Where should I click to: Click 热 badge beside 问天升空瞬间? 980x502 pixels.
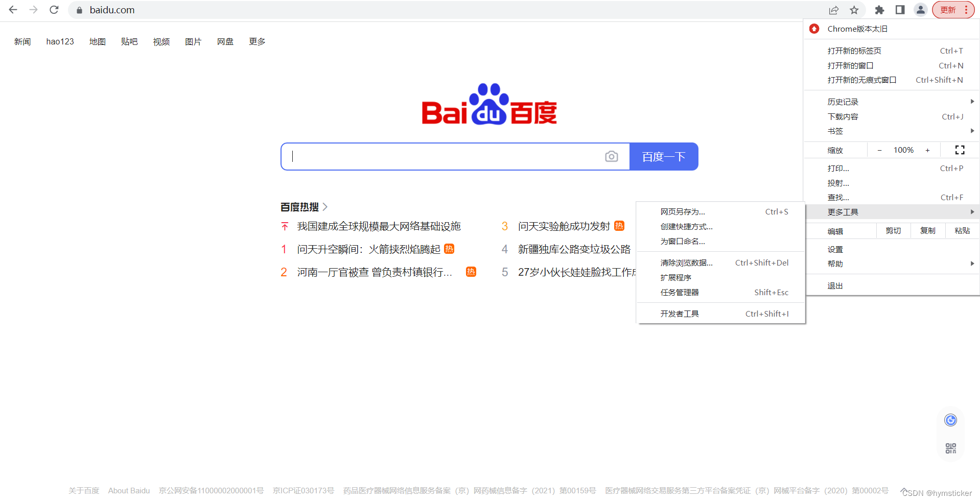coord(449,249)
